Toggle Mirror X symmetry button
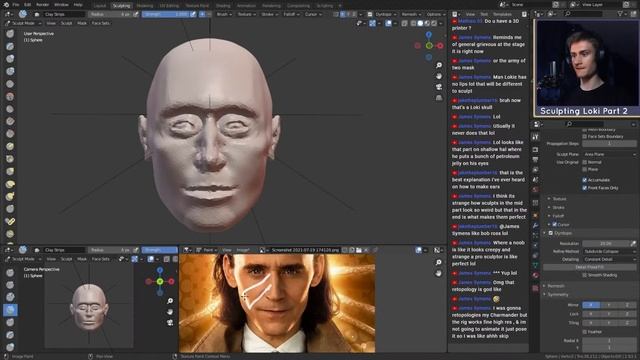The width and height of the screenshot is (640, 360). [x=591, y=305]
